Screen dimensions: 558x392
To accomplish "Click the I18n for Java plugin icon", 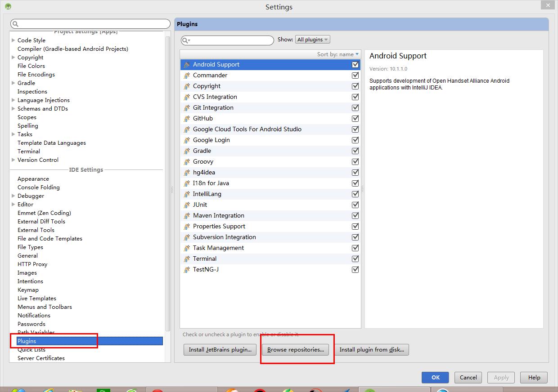I will (187, 183).
